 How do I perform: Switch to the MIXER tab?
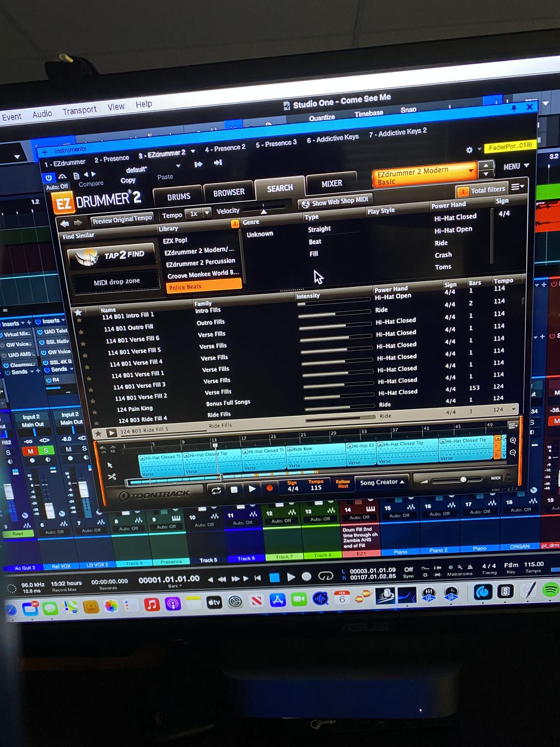coord(331,184)
